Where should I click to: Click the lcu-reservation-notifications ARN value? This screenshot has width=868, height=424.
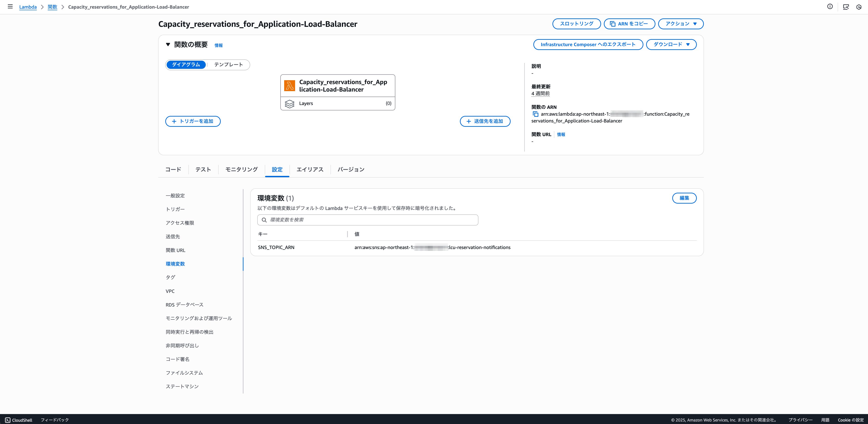coord(432,247)
